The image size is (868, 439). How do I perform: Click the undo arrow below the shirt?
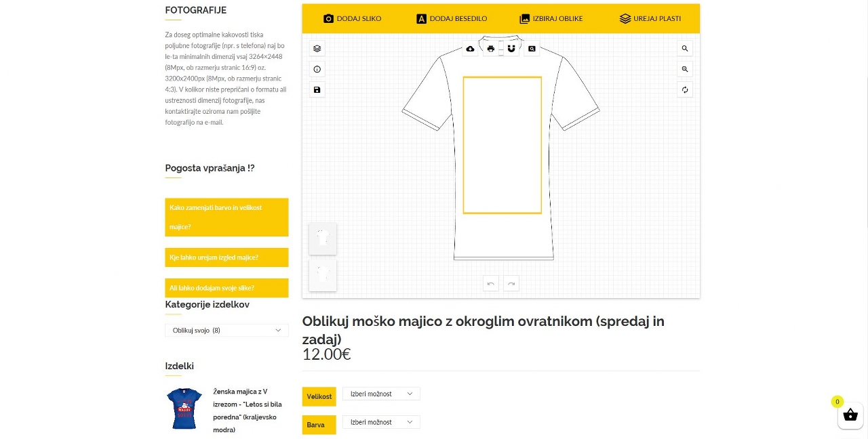[490, 283]
